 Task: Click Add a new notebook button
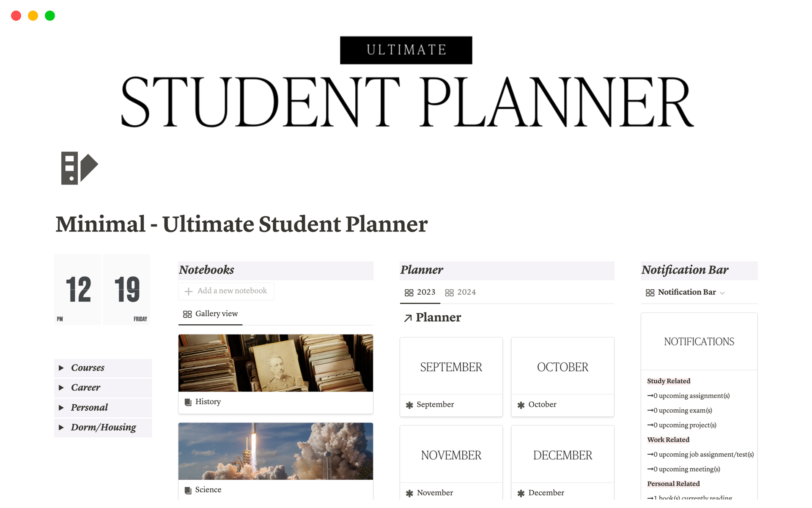226,290
